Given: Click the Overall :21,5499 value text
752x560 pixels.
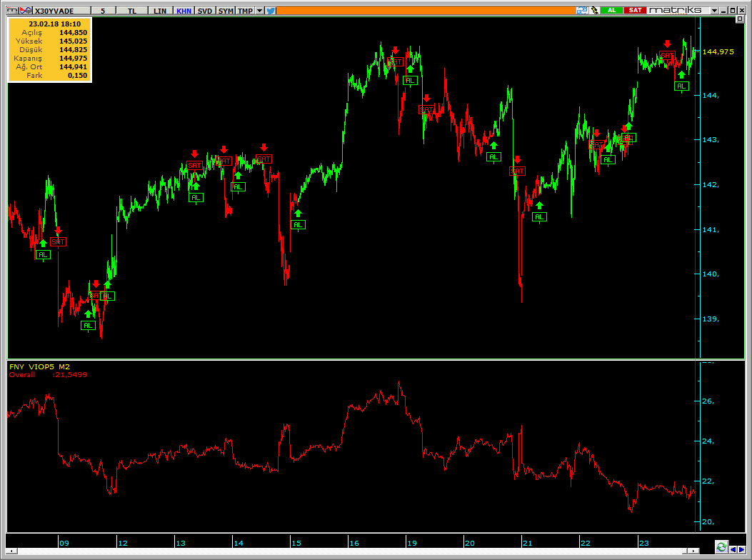Looking at the screenshot, I should 48,374.
